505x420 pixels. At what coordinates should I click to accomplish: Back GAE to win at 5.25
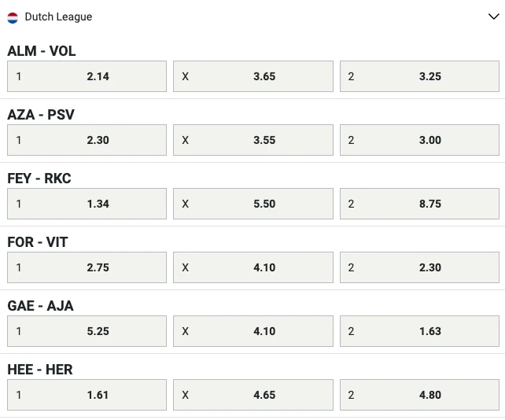[87, 331]
